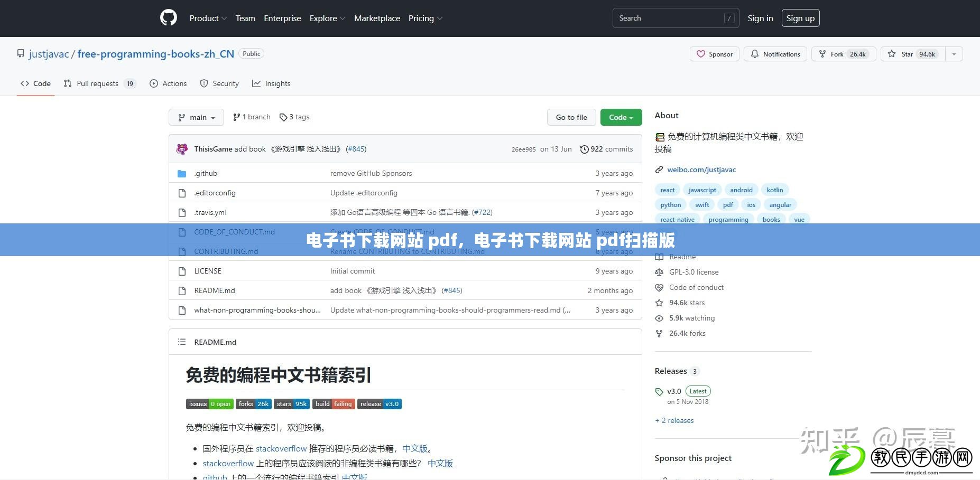The width and height of the screenshot is (980, 480).
Task: Click the issues 0 open badge
Action: click(209, 404)
